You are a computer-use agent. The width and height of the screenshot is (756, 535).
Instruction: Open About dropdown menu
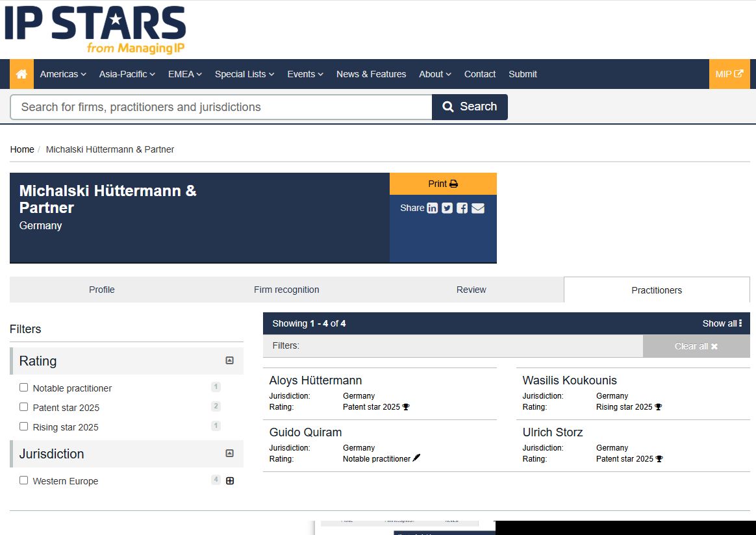click(435, 74)
